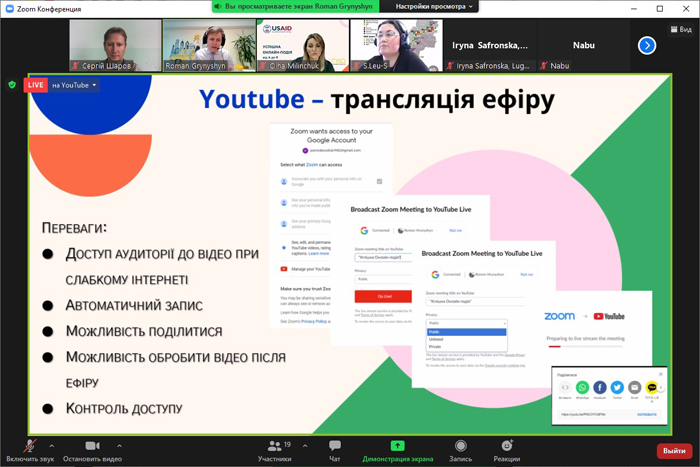Image resolution: width=700 pixels, height=467 pixels.
Task: Click the red LIVE indicator
Action: (x=36, y=85)
